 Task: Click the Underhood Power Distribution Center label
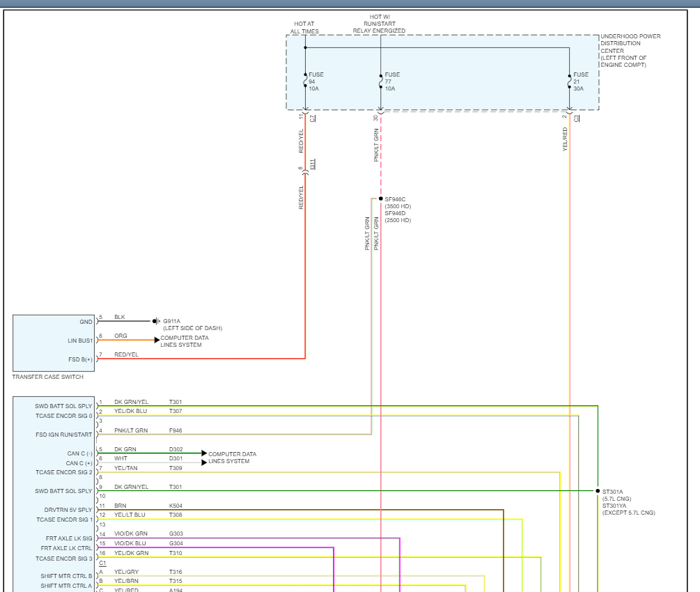coord(630,51)
